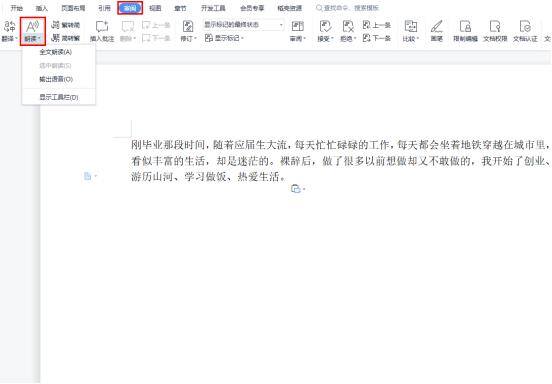Expand the 修订 dropdown arrow
This screenshot has width=552, height=384.
tap(195, 39)
